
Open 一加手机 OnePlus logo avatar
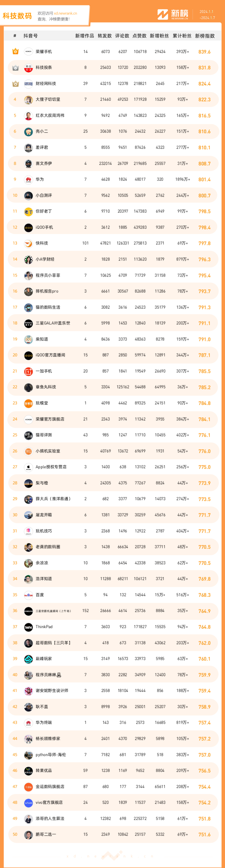point(29,371)
